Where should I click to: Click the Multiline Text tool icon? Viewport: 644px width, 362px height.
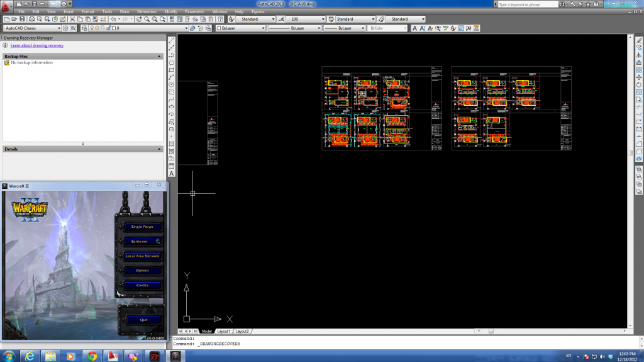pos(172,173)
